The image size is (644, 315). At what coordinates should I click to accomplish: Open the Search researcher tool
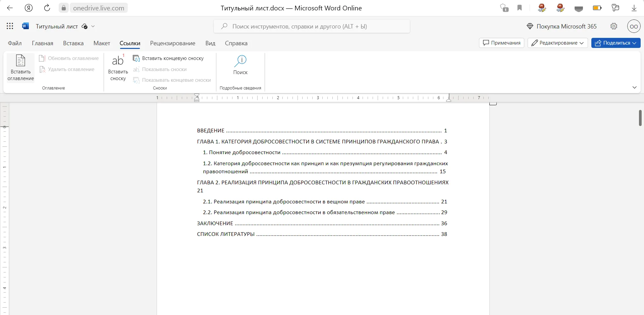[x=240, y=66]
